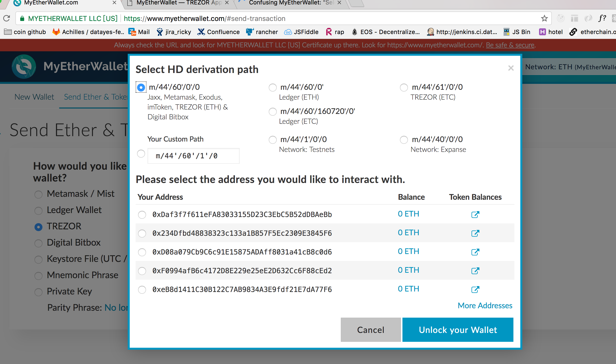Open the jira_ricky bookmark
Screen dimensions: 616x364
click(x=174, y=32)
